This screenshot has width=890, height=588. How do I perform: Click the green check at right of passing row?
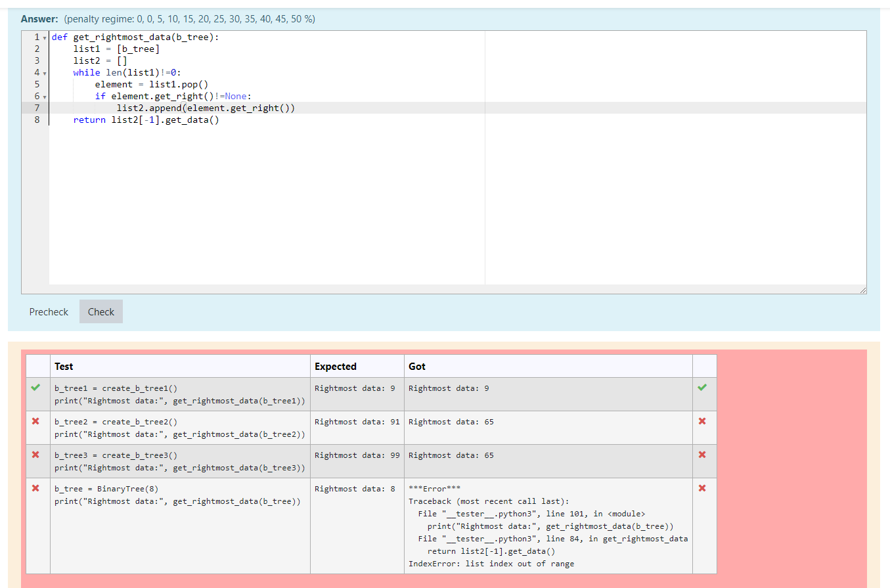pyautogui.click(x=703, y=388)
